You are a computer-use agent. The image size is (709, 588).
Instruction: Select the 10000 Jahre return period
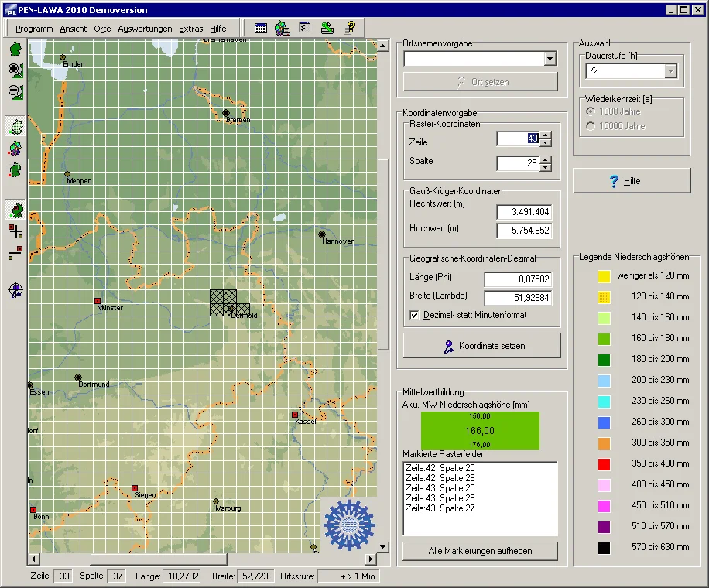click(591, 126)
